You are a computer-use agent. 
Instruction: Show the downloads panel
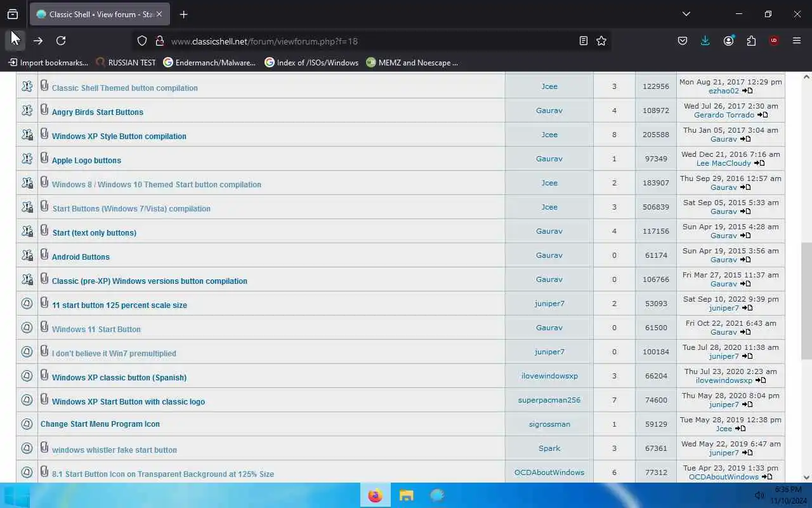[x=705, y=41]
